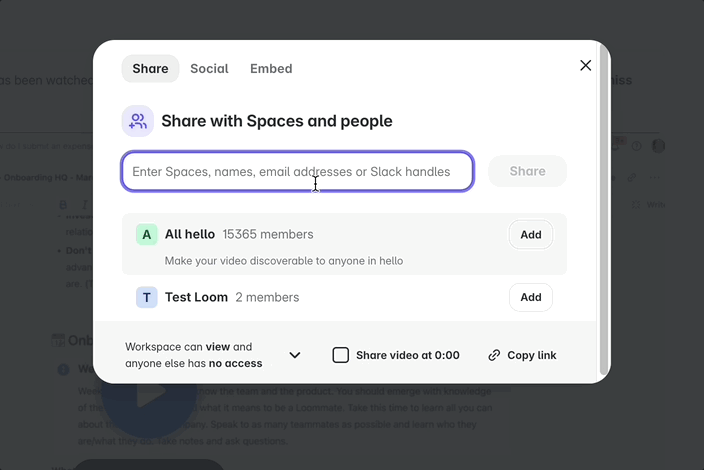The height and width of the screenshot is (470, 704).
Task: Click the calendar icon beside Onboarding heading
Action: pyautogui.click(x=58, y=340)
